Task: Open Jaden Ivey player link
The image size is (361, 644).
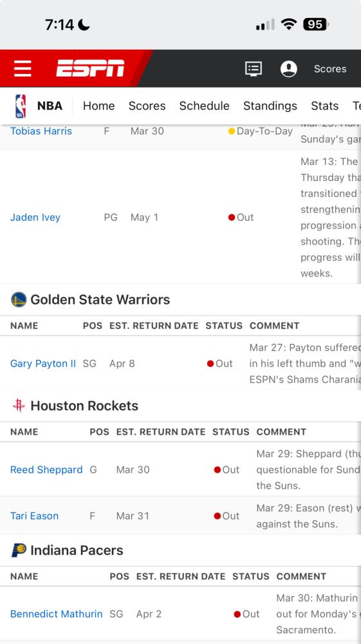Action: pos(35,217)
